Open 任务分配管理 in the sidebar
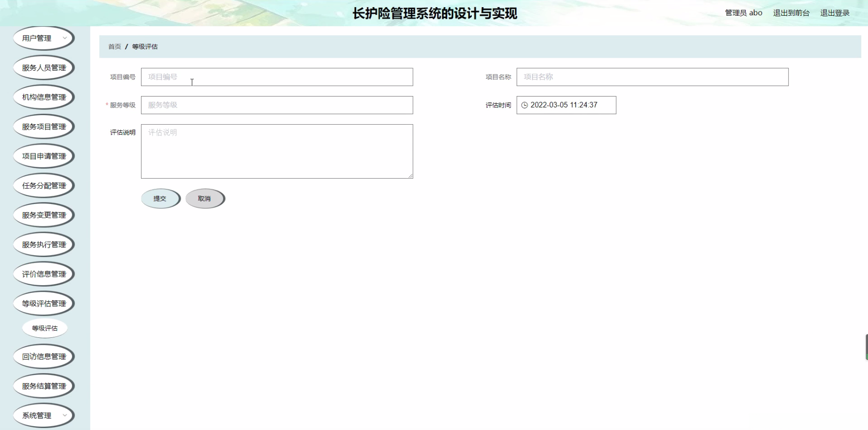The height and width of the screenshot is (430, 868). coord(43,185)
